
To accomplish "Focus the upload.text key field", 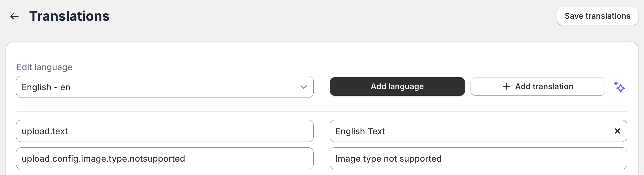I will (165, 131).
